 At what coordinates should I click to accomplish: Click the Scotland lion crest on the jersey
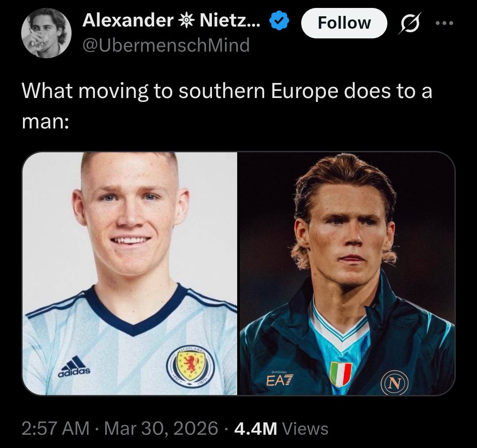[x=191, y=365]
